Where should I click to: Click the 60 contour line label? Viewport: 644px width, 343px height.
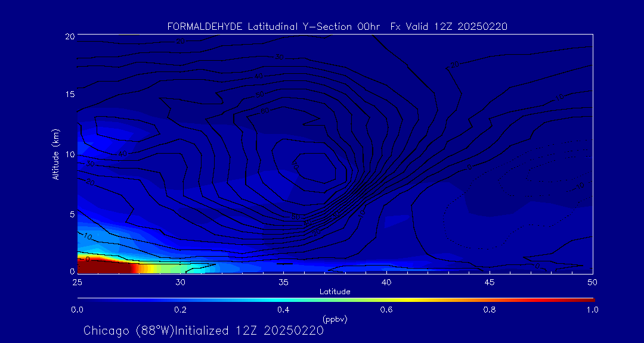pyautogui.click(x=266, y=111)
